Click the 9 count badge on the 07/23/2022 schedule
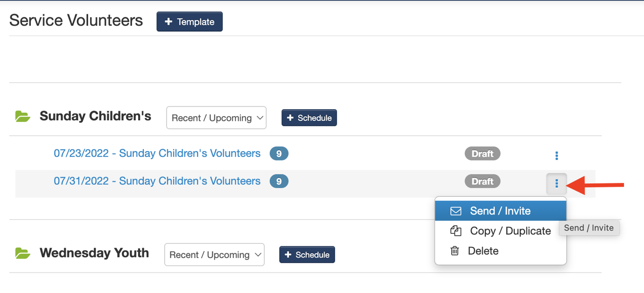Viewport: 644px width, 293px height. [x=279, y=153]
